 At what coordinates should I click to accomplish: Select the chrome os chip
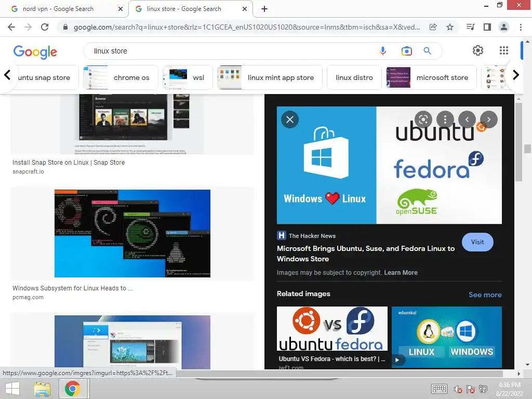(x=121, y=77)
